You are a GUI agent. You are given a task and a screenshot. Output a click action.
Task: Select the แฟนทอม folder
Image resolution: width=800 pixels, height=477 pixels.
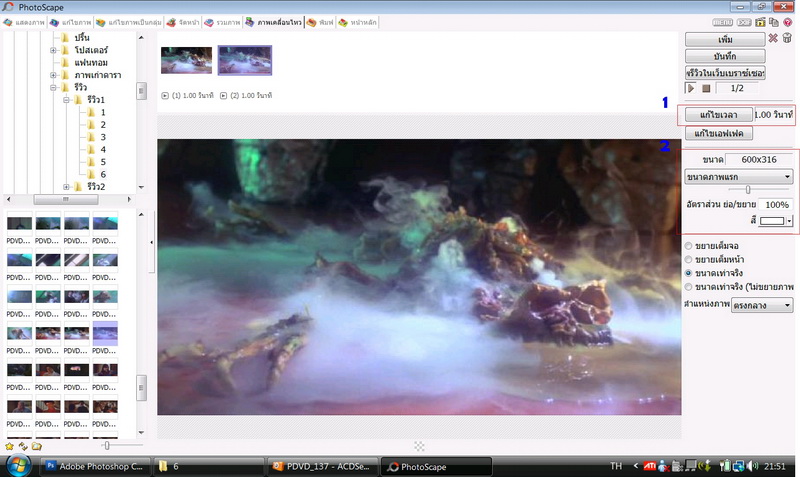click(x=91, y=63)
